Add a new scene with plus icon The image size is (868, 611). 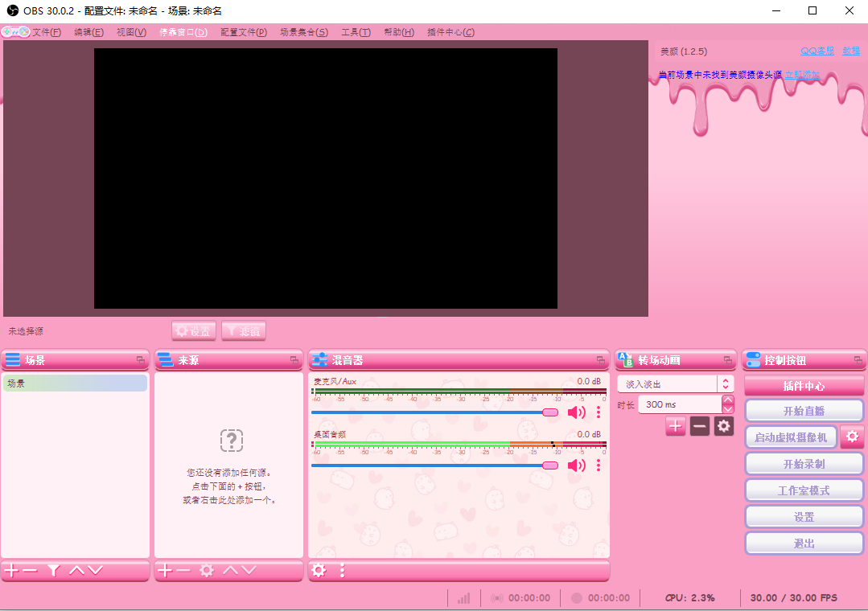coord(11,570)
